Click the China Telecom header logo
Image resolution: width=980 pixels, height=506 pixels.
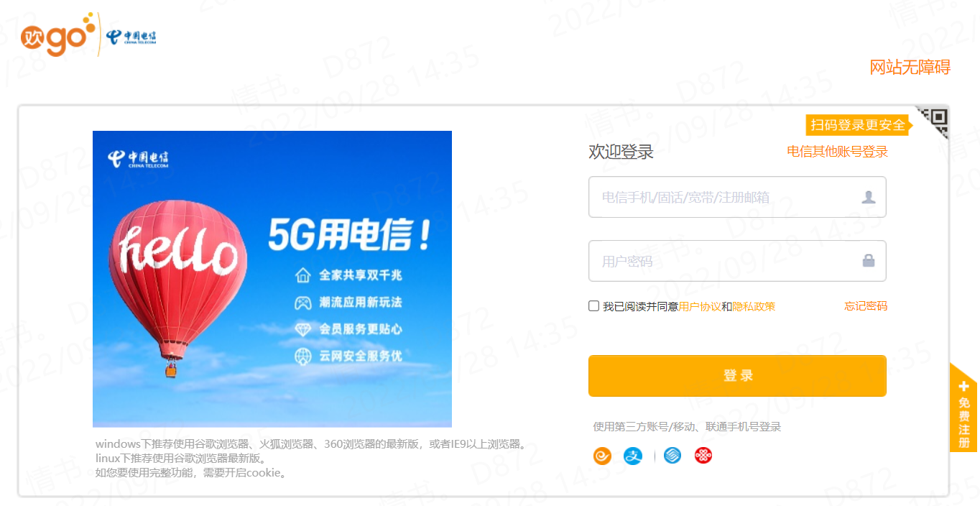click(x=131, y=37)
